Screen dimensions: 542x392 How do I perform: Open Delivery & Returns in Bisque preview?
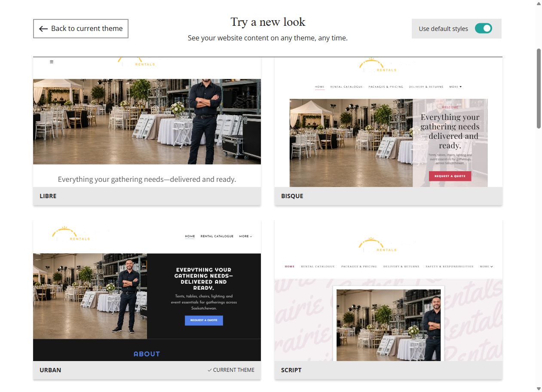426,87
